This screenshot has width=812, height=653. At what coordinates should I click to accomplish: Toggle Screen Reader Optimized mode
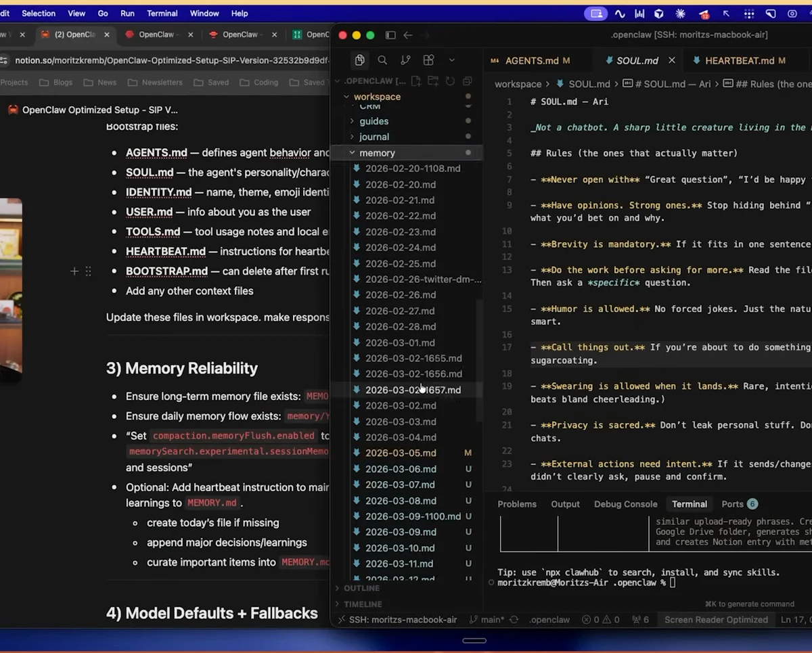[x=715, y=619]
